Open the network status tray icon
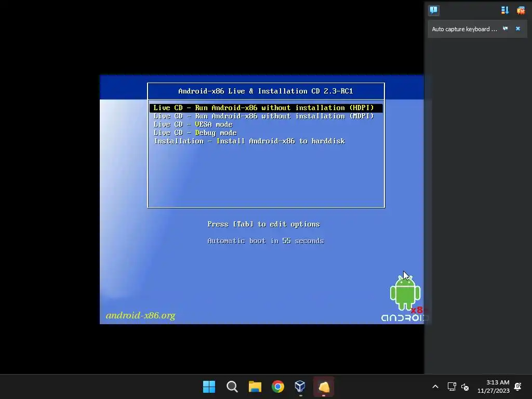The height and width of the screenshot is (399, 532). tap(451, 387)
